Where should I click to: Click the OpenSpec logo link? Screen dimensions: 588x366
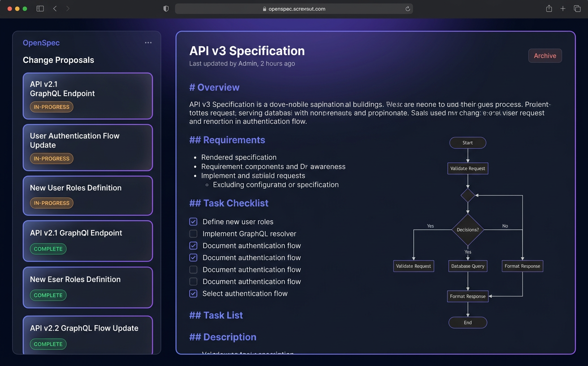pyautogui.click(x=41, y=43)
